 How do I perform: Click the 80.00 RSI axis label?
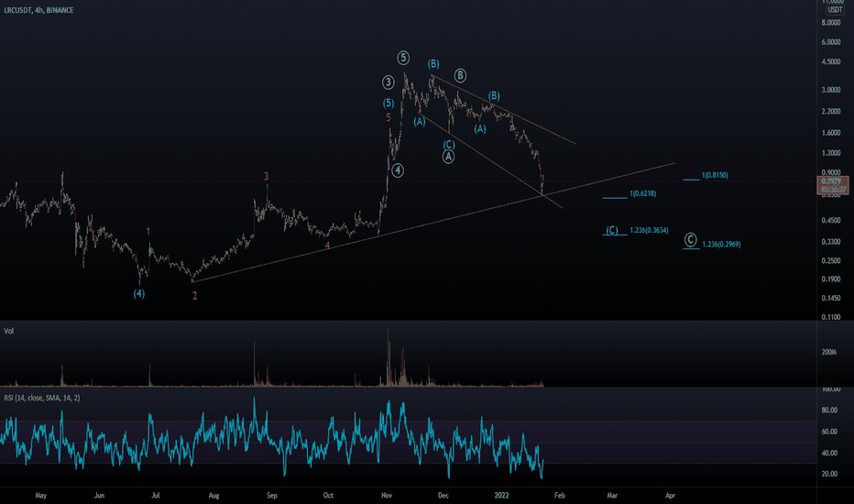829,411
